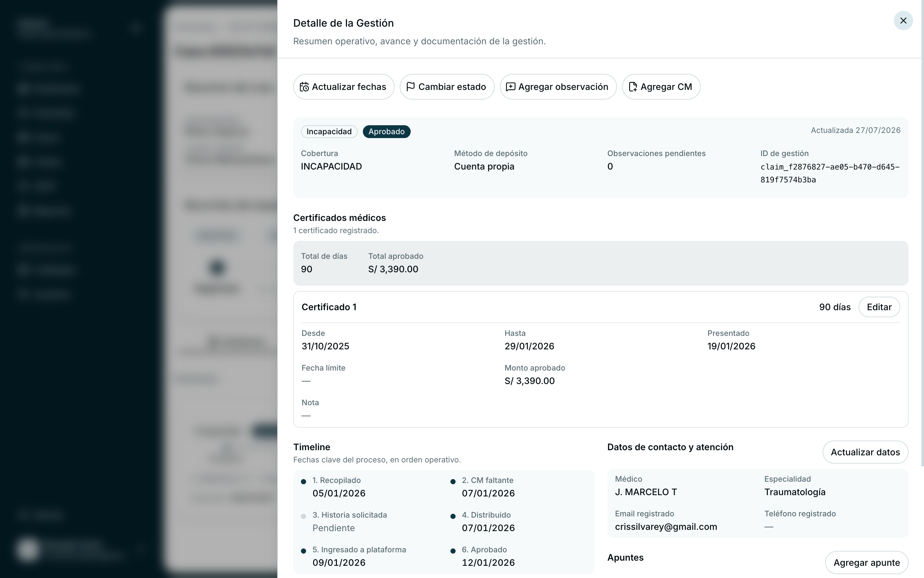Add a note with Agregar apunte
Image resolution: width=924 pixels, height=578 pixels.
click(x=866, y=563)
